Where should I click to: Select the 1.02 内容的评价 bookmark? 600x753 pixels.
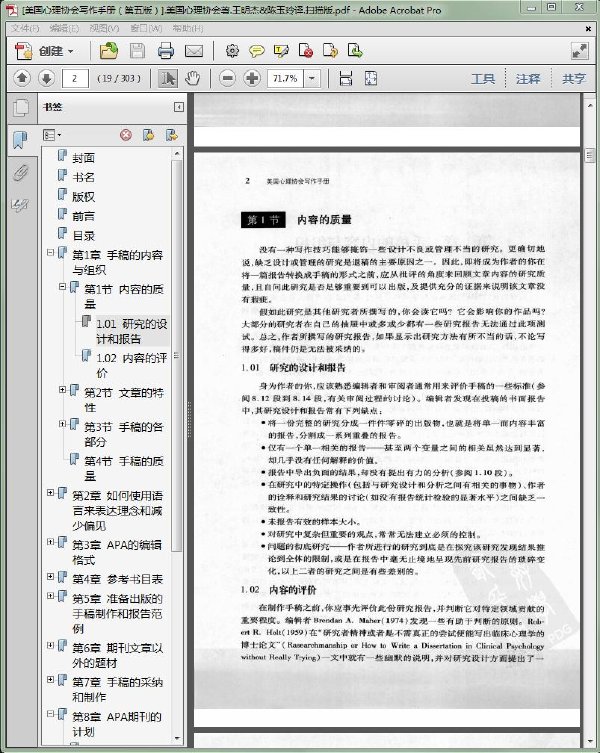coord(132,365)
